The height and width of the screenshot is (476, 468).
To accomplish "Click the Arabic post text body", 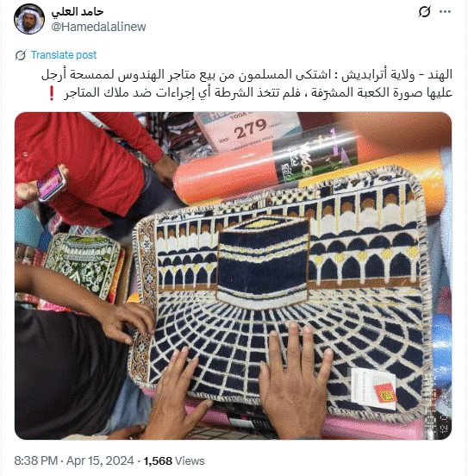I will [x=246, y=84].
